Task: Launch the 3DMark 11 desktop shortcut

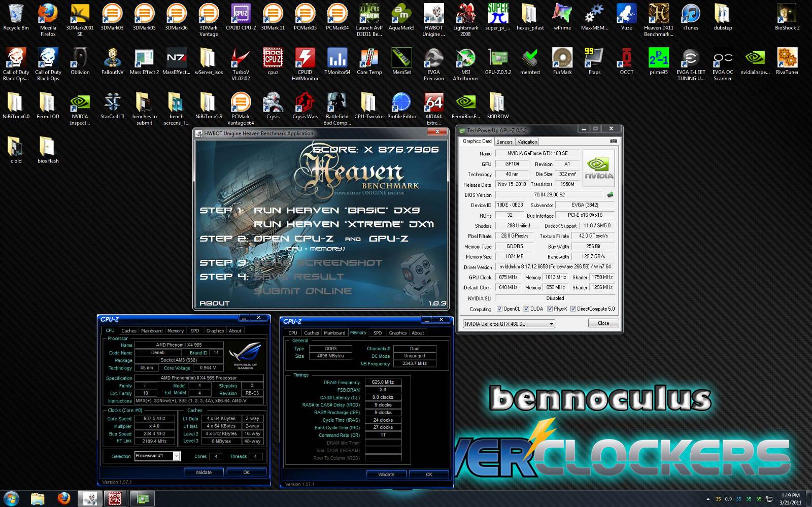Action: click(273, 17)
